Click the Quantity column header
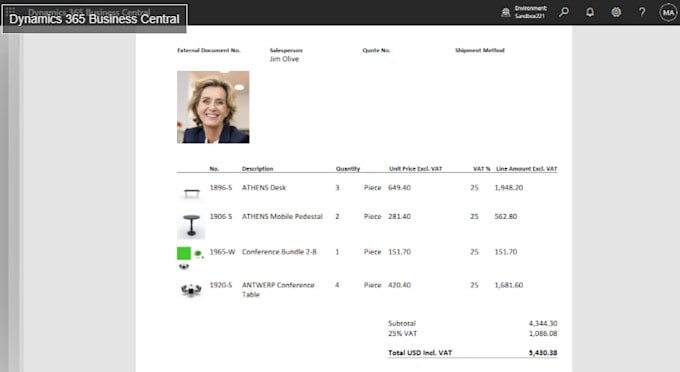680x372 pixels. click(348, 169)
